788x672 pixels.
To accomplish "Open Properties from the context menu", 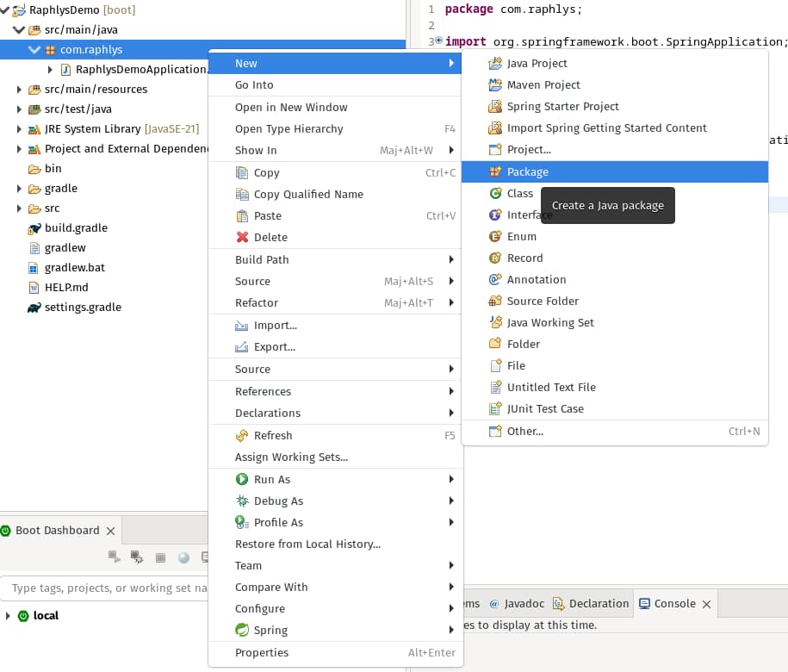I will pos(262,652).
